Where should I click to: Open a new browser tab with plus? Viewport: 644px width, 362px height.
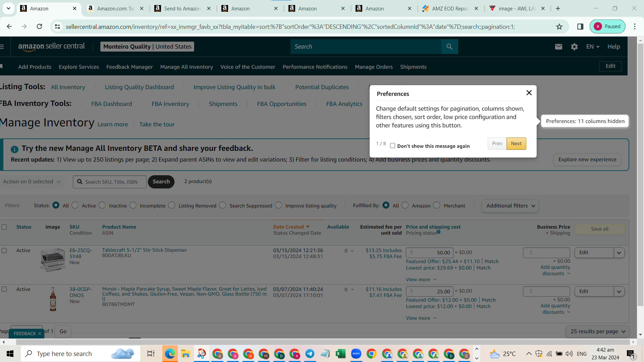click(558, 8)
